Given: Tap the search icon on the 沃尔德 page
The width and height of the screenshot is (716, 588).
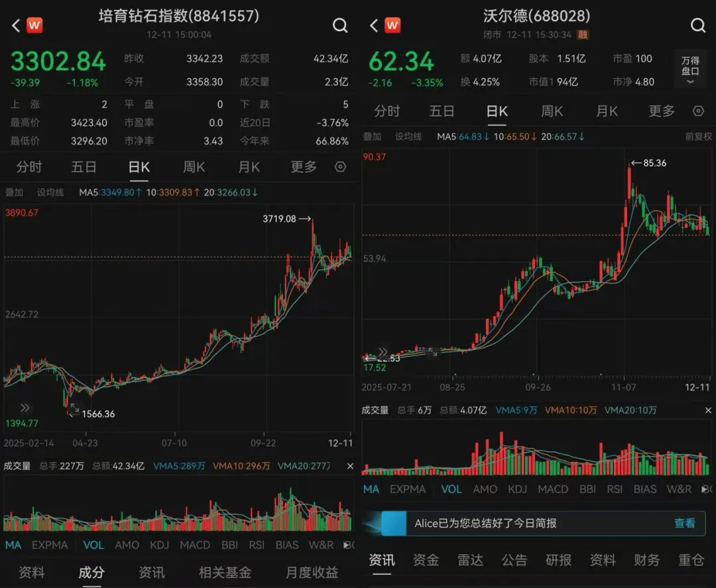Looking at the screenshot, I should point(698,26).
